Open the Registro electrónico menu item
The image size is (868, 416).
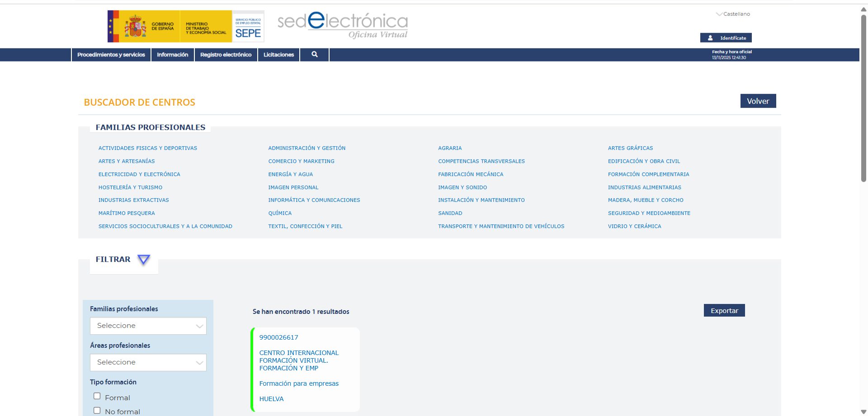(x=226, y=55)
